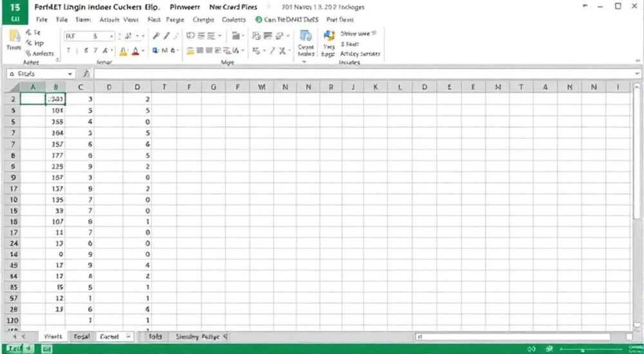Click the formula bar input field

point(366,74)
